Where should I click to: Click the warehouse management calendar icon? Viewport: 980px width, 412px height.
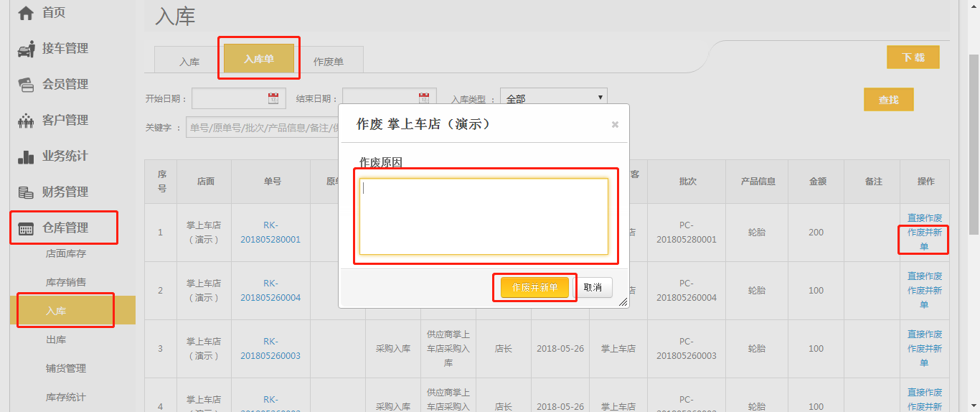(26, 229)
